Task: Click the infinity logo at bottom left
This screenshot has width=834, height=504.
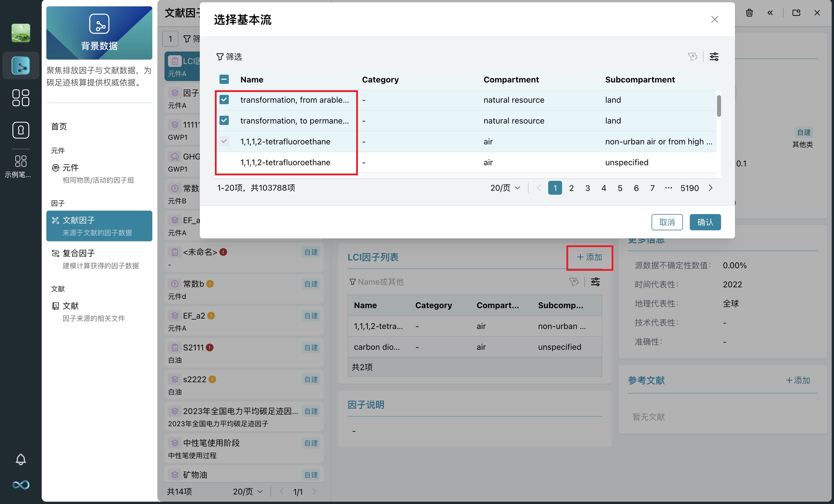Action: (x=21, y=485)
